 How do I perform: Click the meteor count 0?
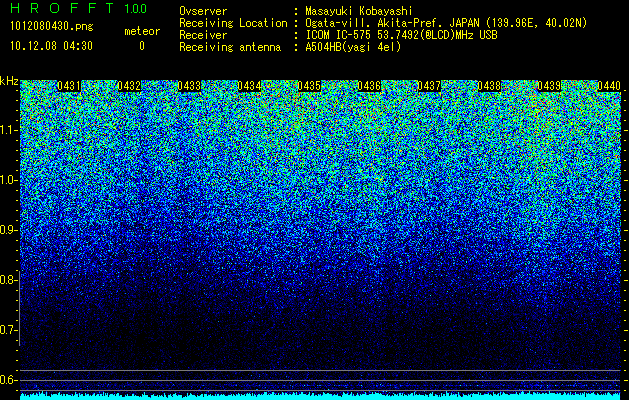[x=142, y=47]
